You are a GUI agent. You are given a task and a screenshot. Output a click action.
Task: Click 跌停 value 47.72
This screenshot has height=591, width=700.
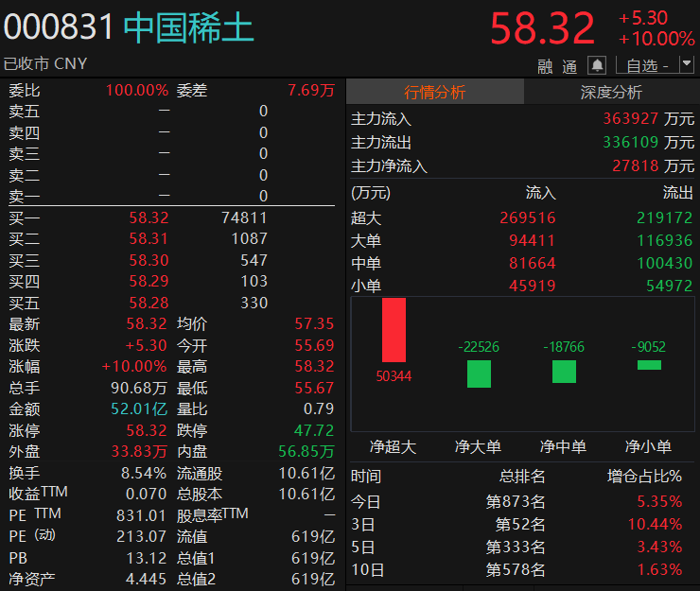[314, 430]
